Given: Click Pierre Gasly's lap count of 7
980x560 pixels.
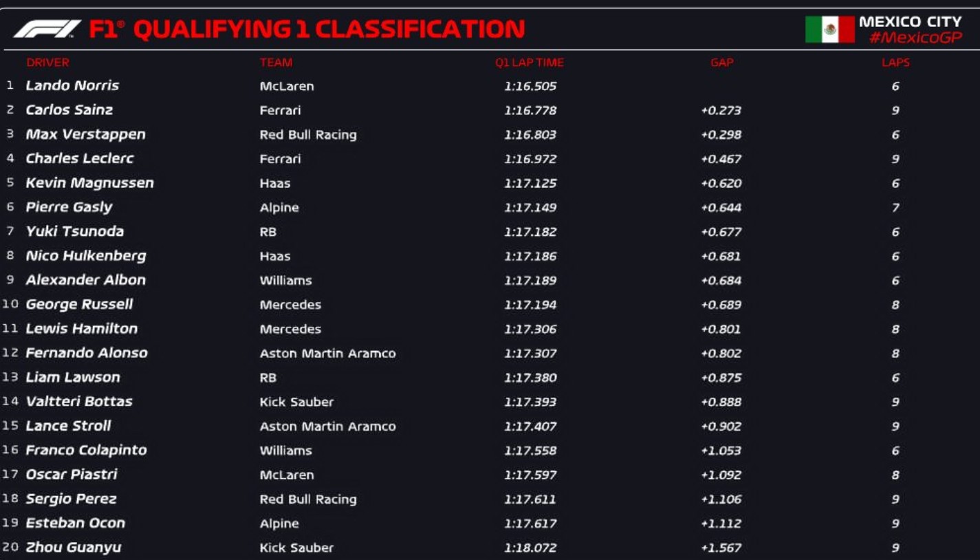Looking at the screenshot, I should point(895,208).
